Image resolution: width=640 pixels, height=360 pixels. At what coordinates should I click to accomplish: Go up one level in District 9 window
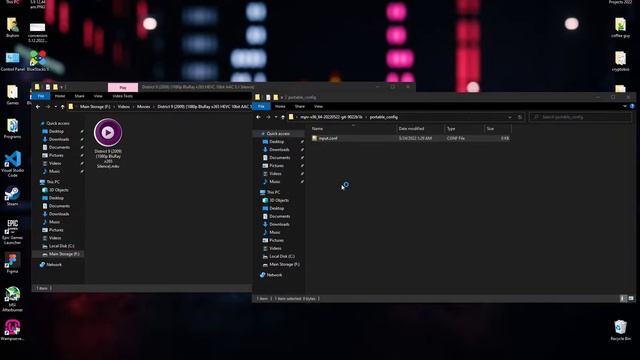[62, 107]
